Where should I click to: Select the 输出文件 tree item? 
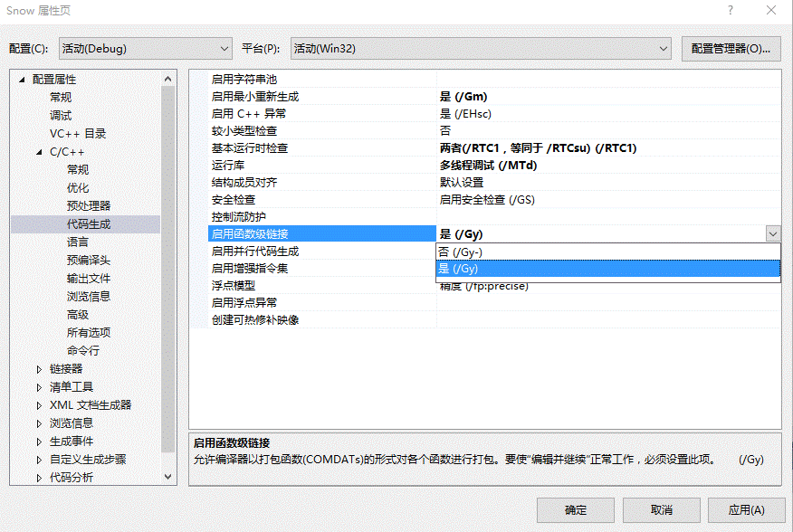tap(89, 278)
